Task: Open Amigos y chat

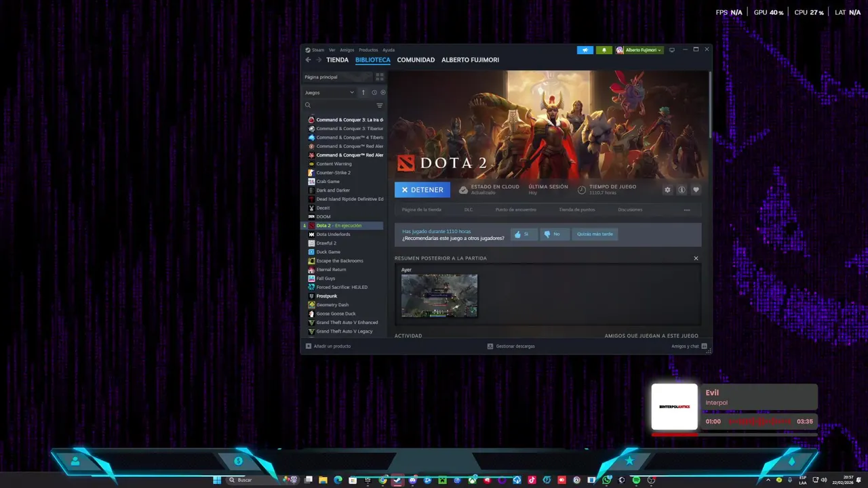Action: click(689, 346)
